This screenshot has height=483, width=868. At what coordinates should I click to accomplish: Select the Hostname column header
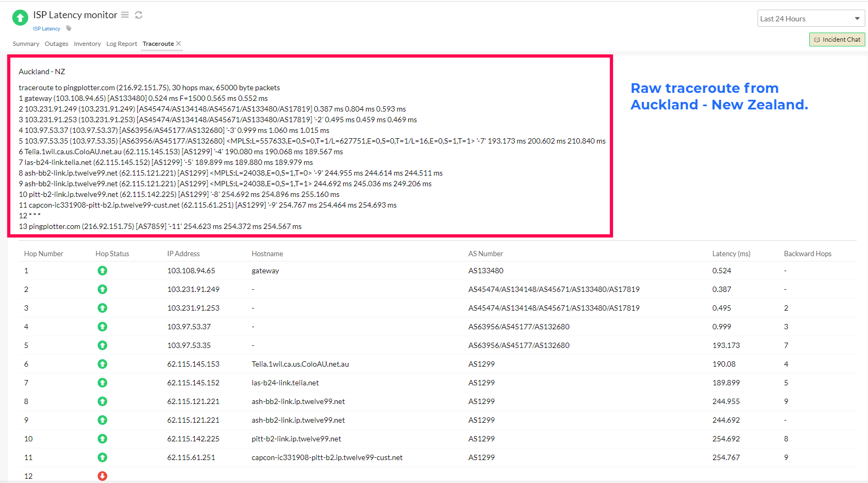[267, 254]
